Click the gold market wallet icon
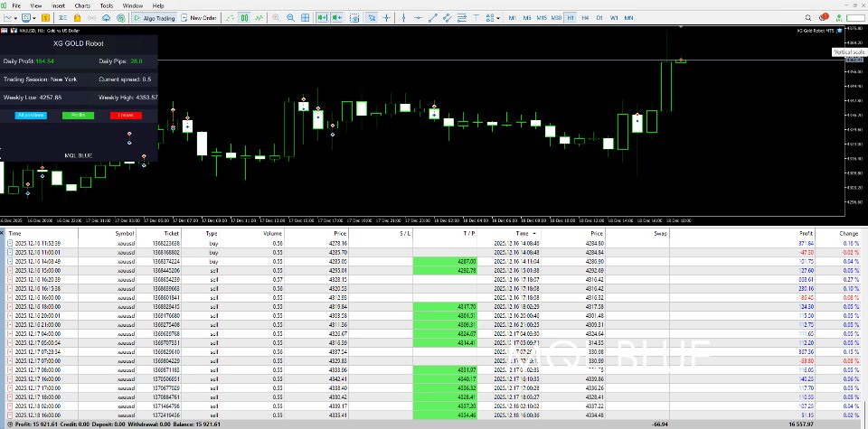Image resolution: width=868 pixels, height=429 pixels. tap(45, 17)
